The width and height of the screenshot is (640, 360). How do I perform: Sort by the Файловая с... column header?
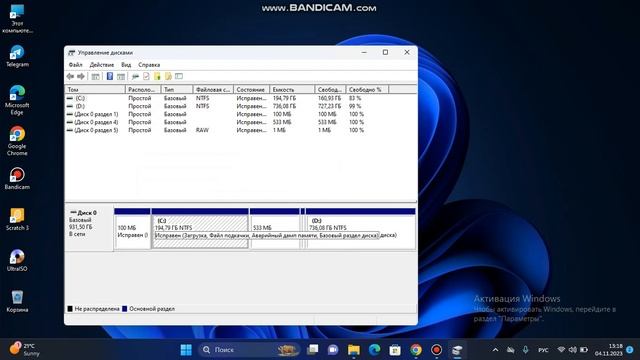click(x=213, y=89)
